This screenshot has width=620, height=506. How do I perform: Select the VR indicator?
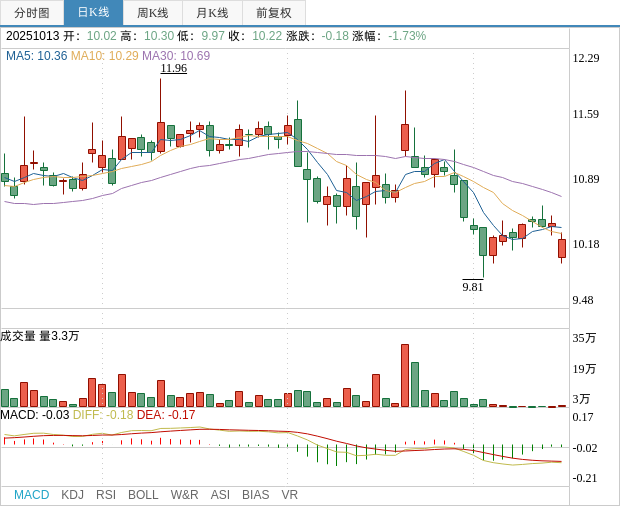pyautogui.click(x=289, y=495)
